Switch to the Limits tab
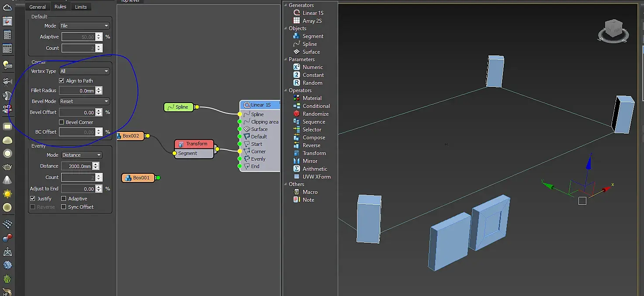This screenshot has width=644, height=296. coord(81,7)
